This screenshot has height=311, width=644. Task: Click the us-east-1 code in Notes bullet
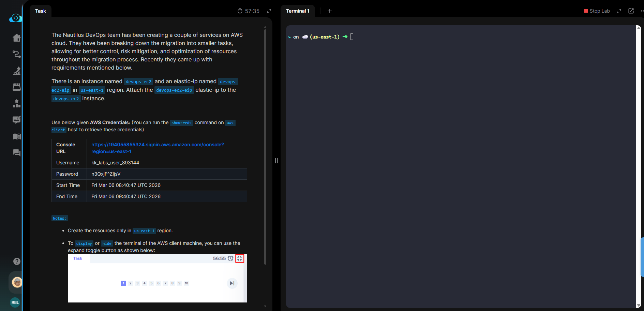[144, 231]
